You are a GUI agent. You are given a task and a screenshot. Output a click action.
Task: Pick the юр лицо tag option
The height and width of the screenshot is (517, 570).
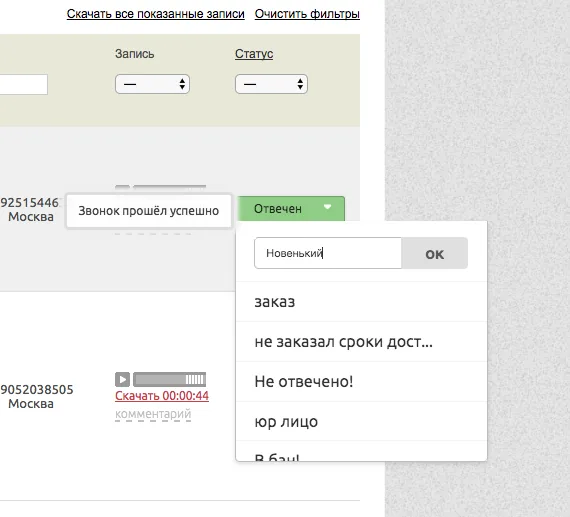pos(361,421)
